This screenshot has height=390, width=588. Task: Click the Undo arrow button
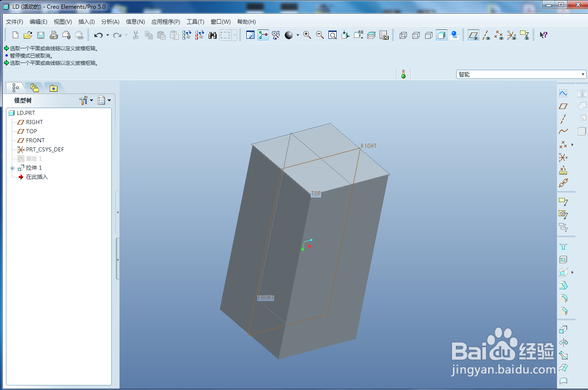[x=98, y=35]
